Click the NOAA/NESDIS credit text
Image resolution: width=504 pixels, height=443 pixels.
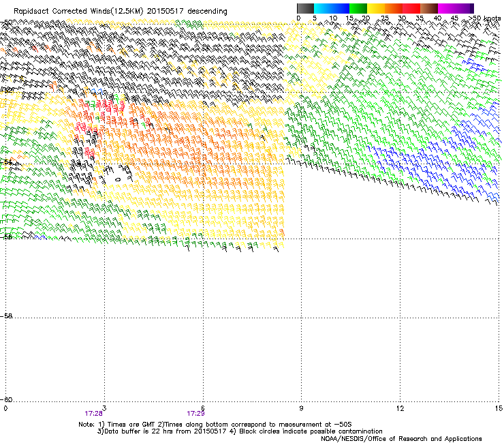coord(401,439)
